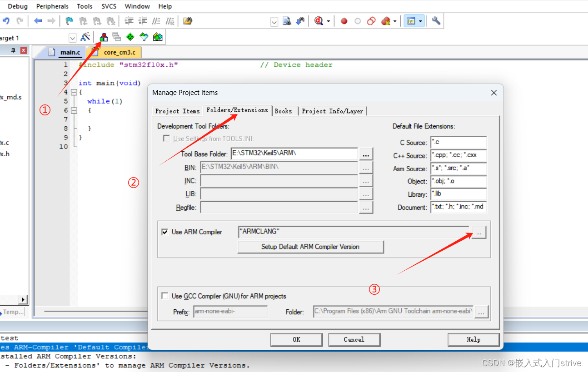Expand the window layout dropdown arrow
The image size is (588, 372).
point(421,21)
